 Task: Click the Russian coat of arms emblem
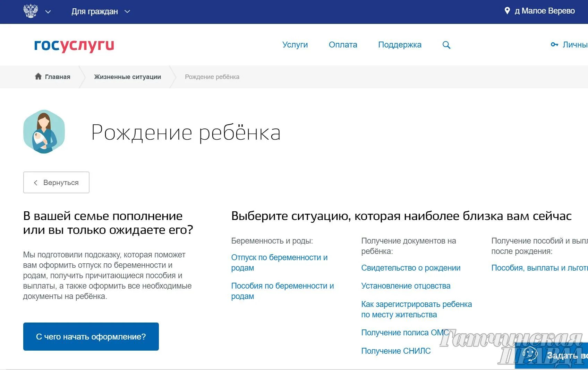pos(31,11)
